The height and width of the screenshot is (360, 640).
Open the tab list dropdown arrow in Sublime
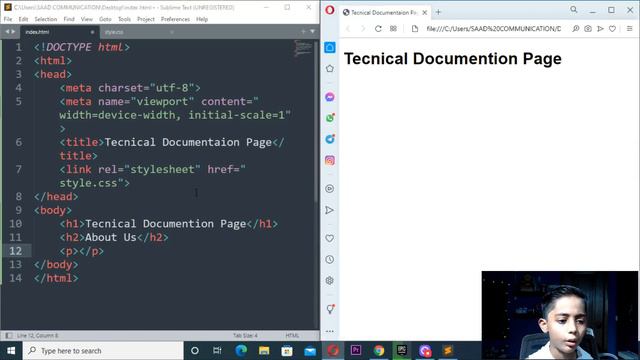point(313,31)
